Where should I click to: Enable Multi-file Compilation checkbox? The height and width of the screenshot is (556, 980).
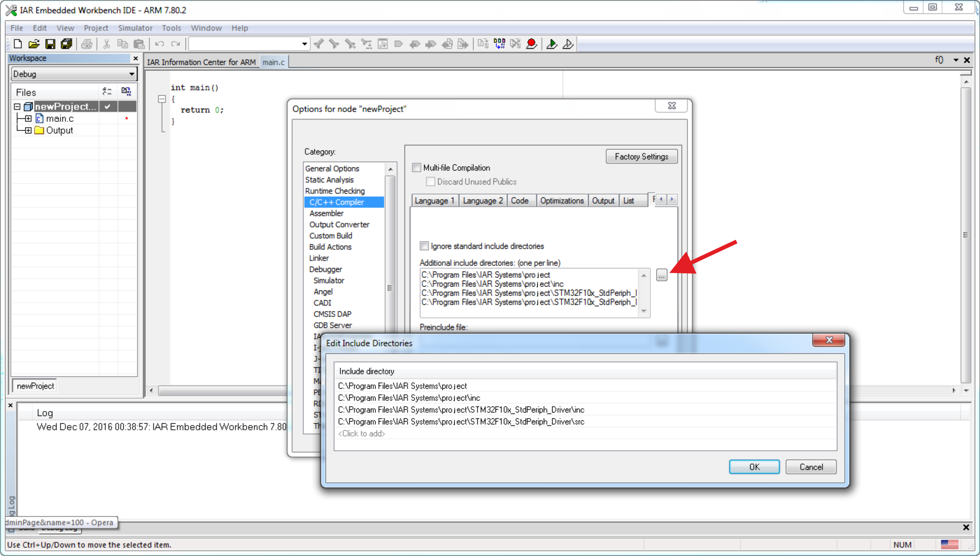tap(417, 168)
